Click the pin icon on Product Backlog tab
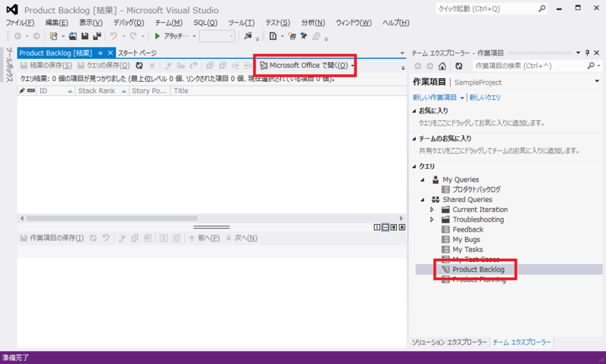The width and height of the screenshot is (606, 364). (x=100, y=53)
